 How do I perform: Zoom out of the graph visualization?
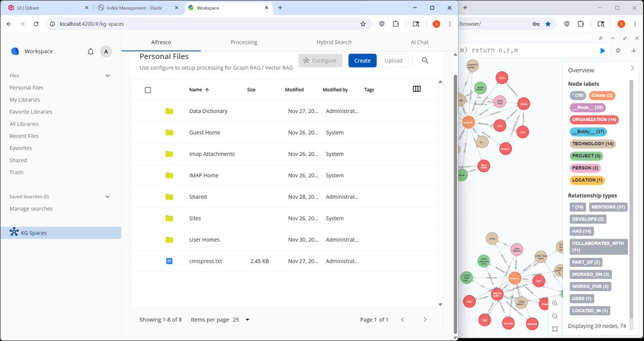click(x=554, y=316)
